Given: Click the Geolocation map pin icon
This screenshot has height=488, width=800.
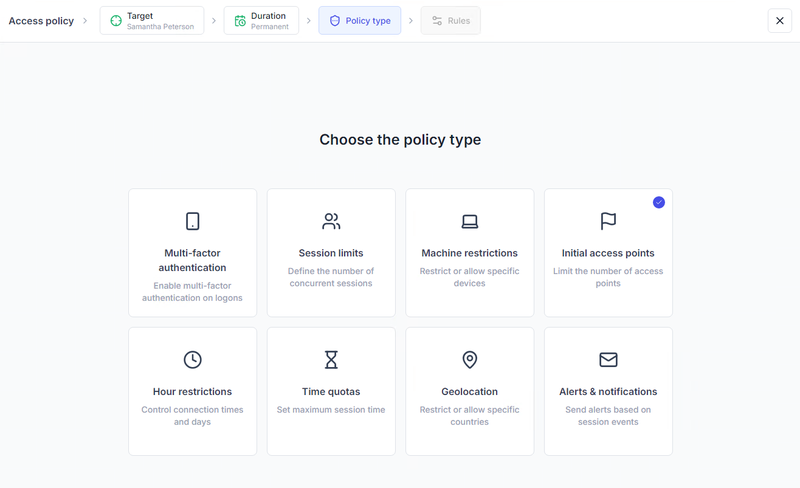Looking at the screenshot, I should 469,359.
